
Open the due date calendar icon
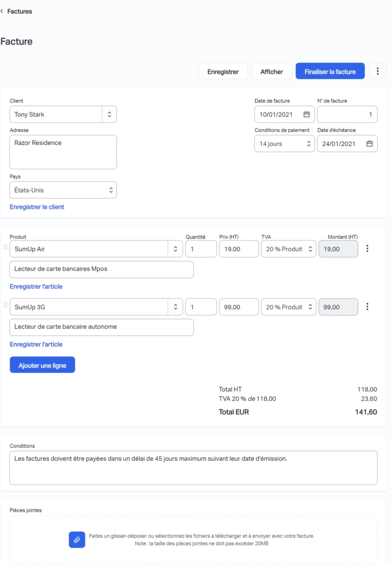tap(369, 144)
